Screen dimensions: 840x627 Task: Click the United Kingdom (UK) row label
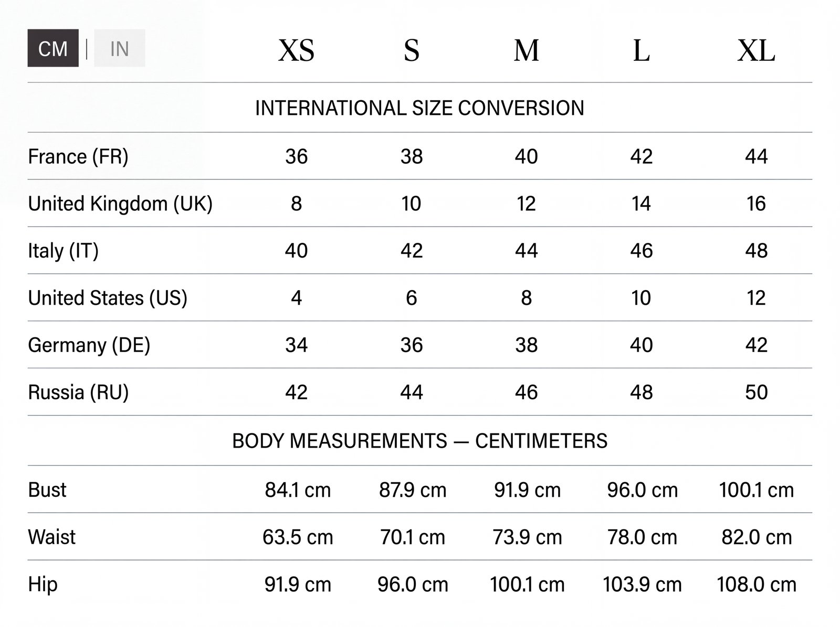click(x=120, y=204)
